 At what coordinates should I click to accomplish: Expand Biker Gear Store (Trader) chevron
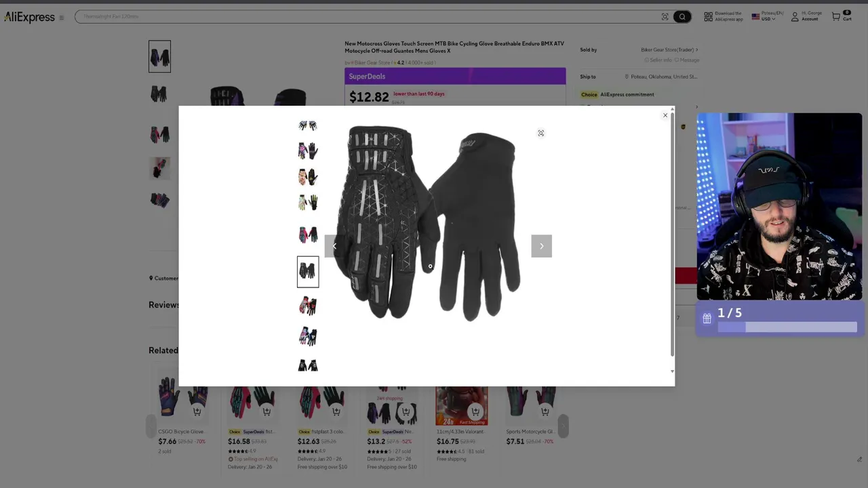(x=696, y=49)
